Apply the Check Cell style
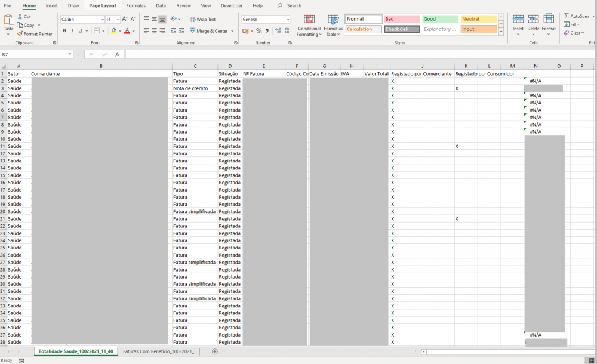 (402, 29)
